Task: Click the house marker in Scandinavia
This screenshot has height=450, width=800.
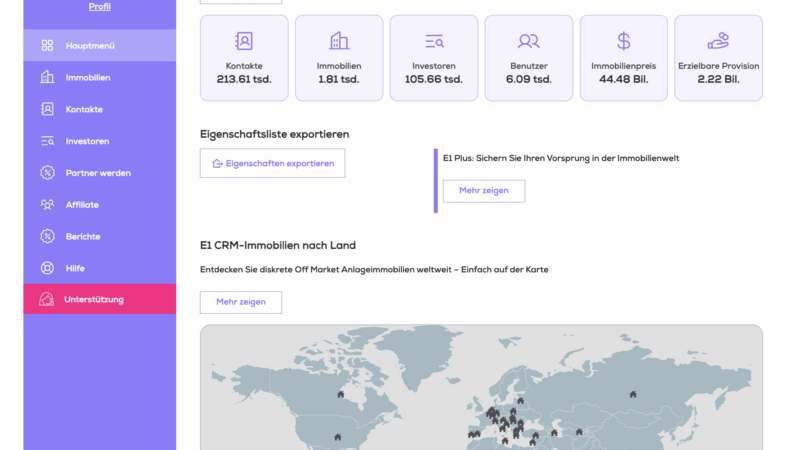Action: tap(520, 401)
